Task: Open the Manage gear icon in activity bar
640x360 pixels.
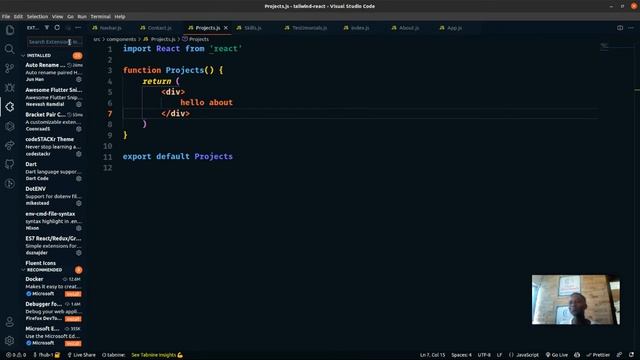Action: (x=10, y=340)
